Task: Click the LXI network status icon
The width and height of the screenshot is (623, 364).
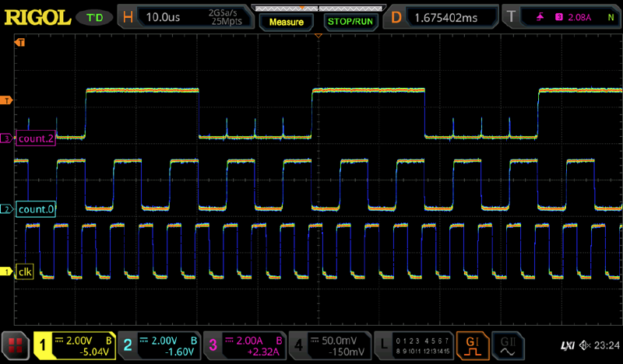Action: pos(568,345)
